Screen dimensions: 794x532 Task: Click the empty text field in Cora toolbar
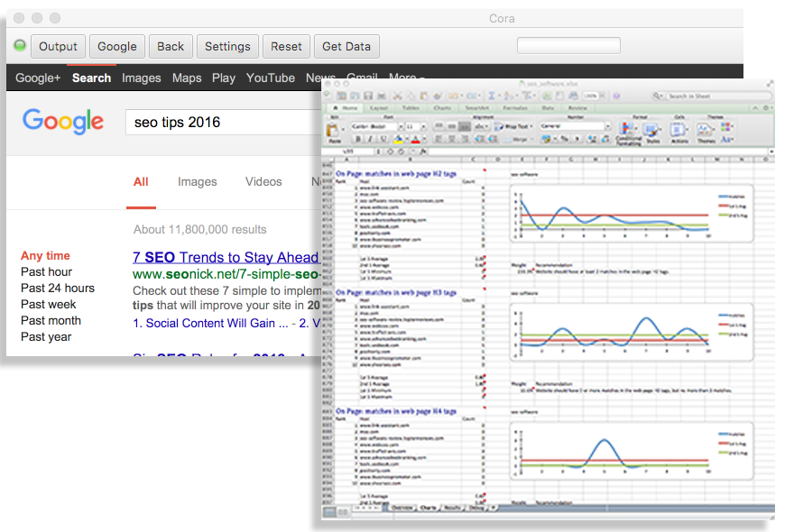[x=568, y=46]
